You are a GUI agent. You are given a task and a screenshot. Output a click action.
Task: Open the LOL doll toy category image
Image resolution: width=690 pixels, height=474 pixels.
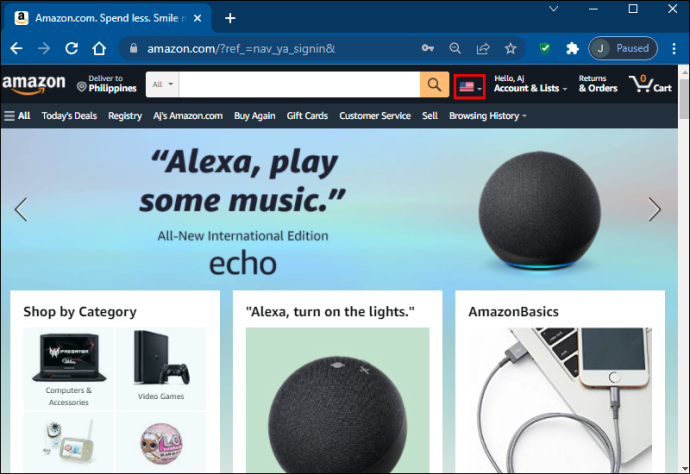[161, 442]
